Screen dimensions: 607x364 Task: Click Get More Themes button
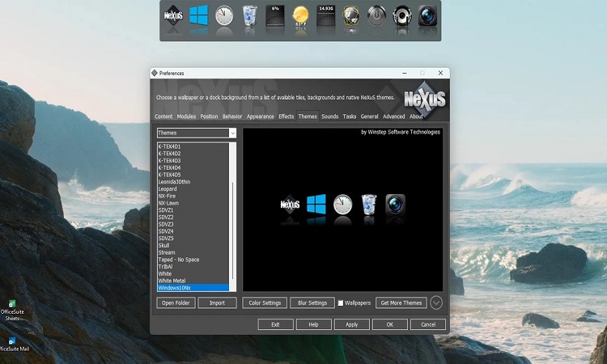click(401, 303)
